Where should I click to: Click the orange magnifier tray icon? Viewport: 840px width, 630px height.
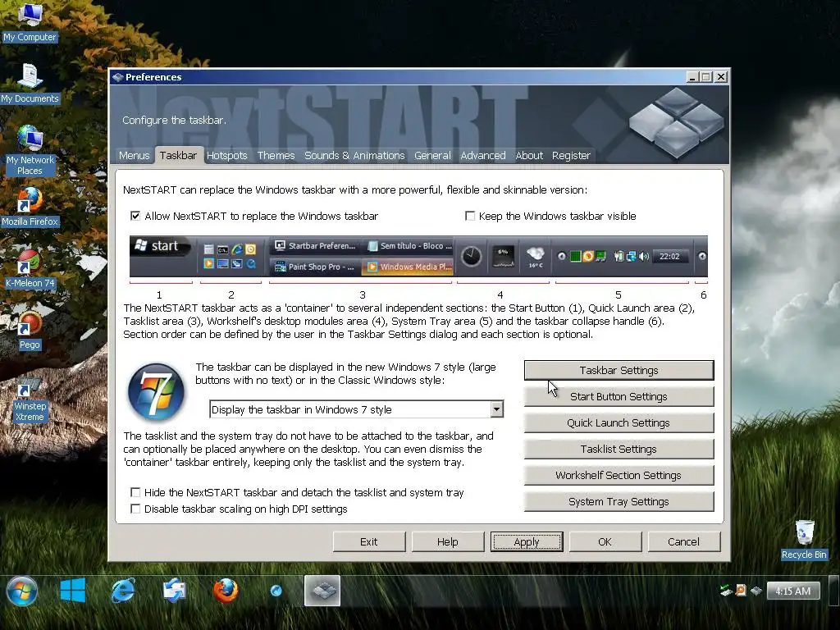tap(741, 591)
